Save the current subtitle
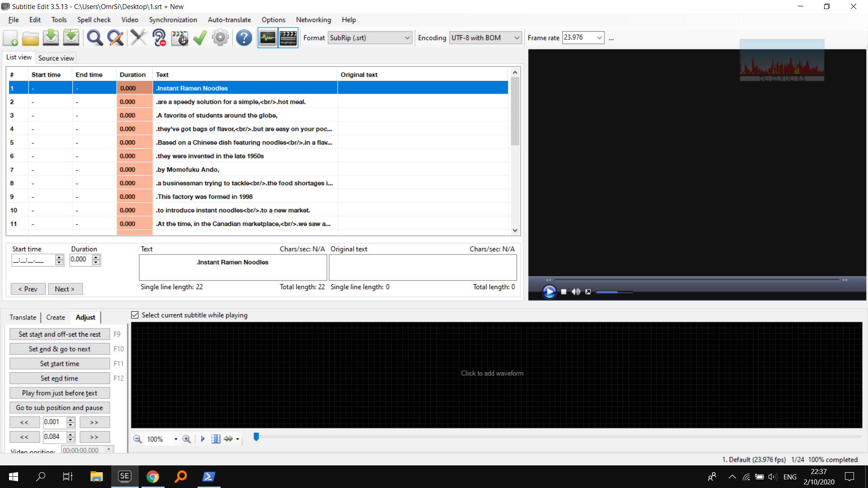 (x=51, y=38)
